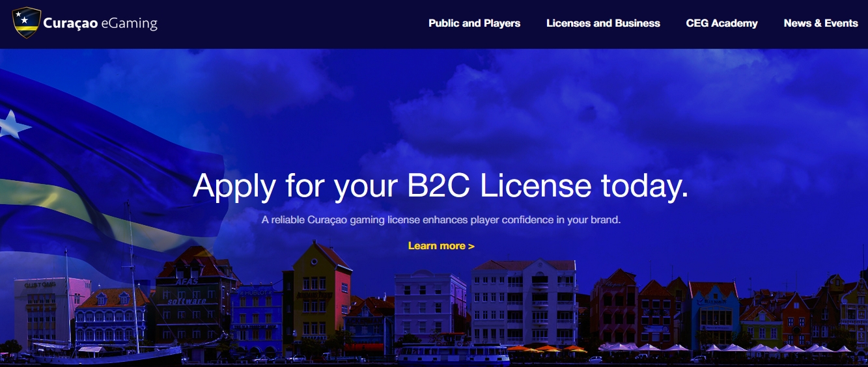The image size is (868, 367).
Task: Click the orange umbrellas on the waterfront
Action: tap(546, 349)
